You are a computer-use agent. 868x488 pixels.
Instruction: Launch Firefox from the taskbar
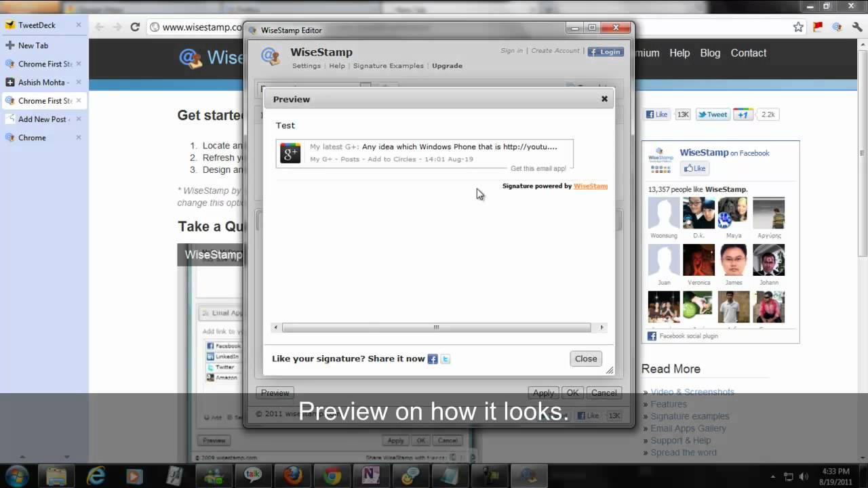pos(293,475)
